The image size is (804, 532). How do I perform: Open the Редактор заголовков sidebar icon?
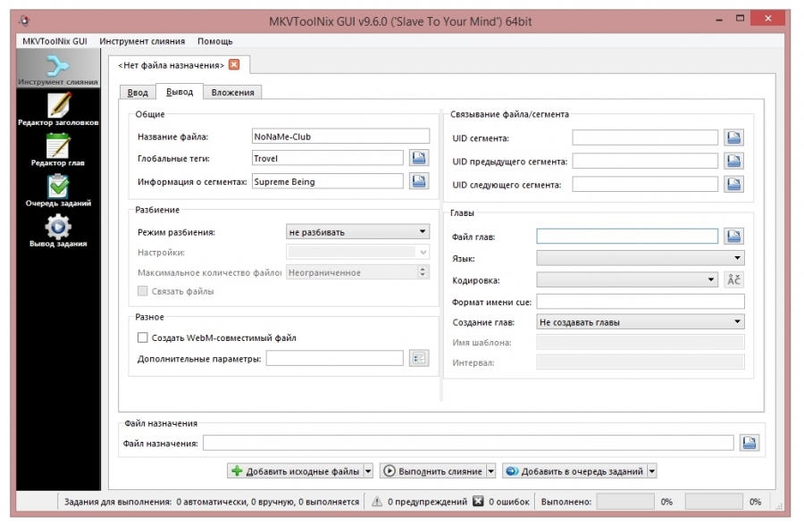[x=58, y=110]
